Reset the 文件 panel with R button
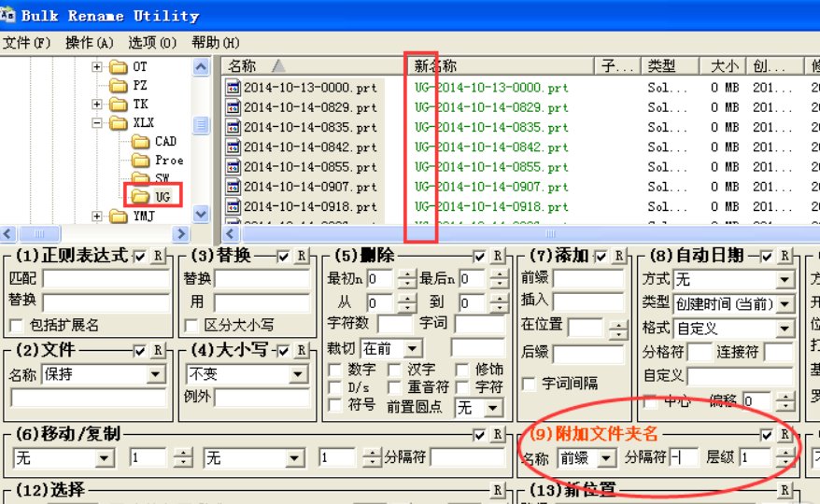 click(158, 350)
